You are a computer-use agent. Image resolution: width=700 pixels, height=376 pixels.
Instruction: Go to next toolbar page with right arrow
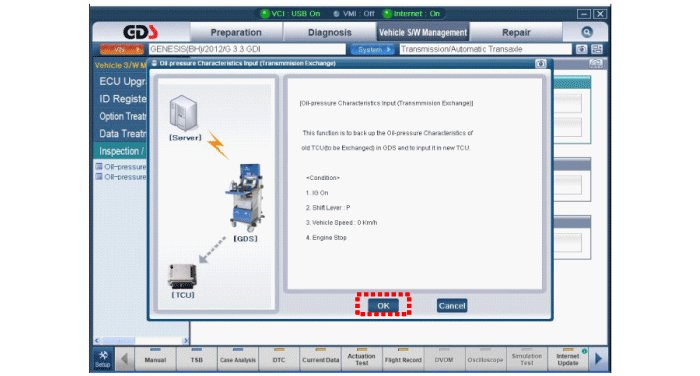point(599,359)
